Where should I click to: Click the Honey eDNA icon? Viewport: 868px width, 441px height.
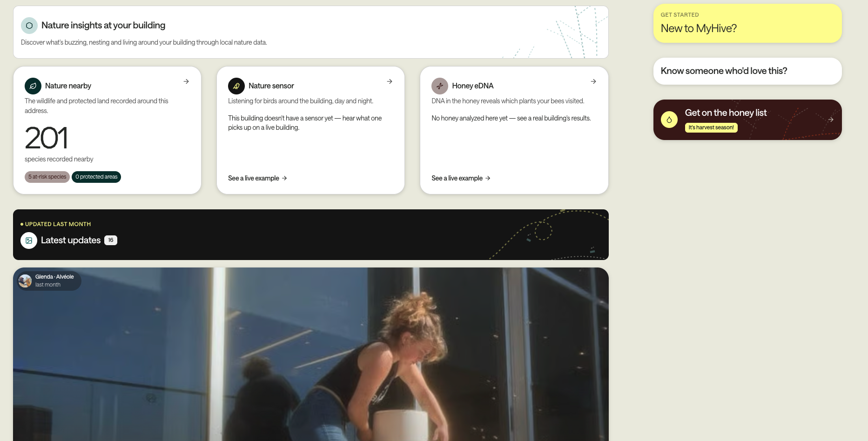[440, 86]
